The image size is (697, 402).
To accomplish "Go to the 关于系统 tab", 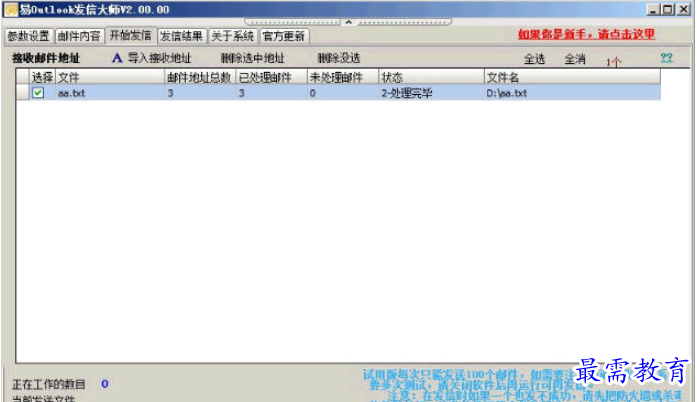I will coord(232,36).
